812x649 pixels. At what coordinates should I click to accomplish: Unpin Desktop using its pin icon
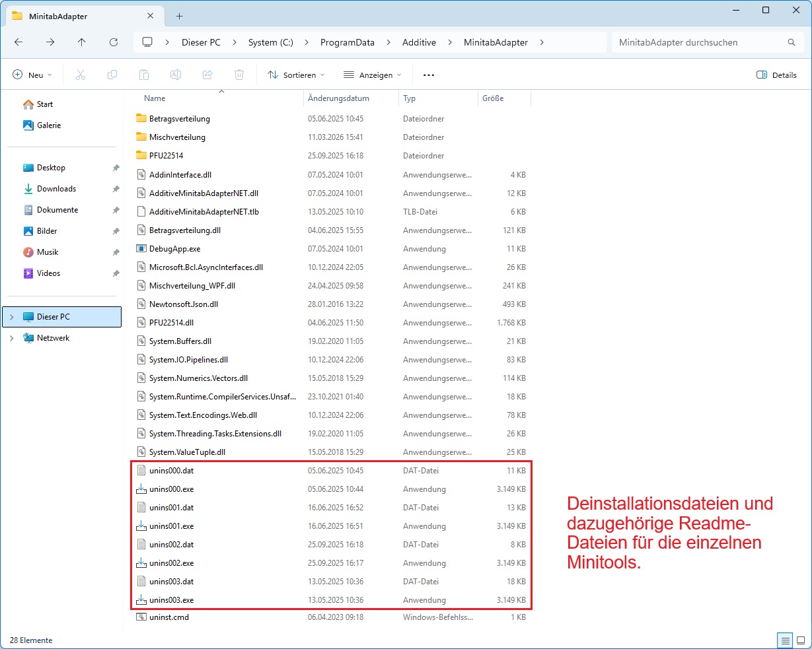click(116, 168)
